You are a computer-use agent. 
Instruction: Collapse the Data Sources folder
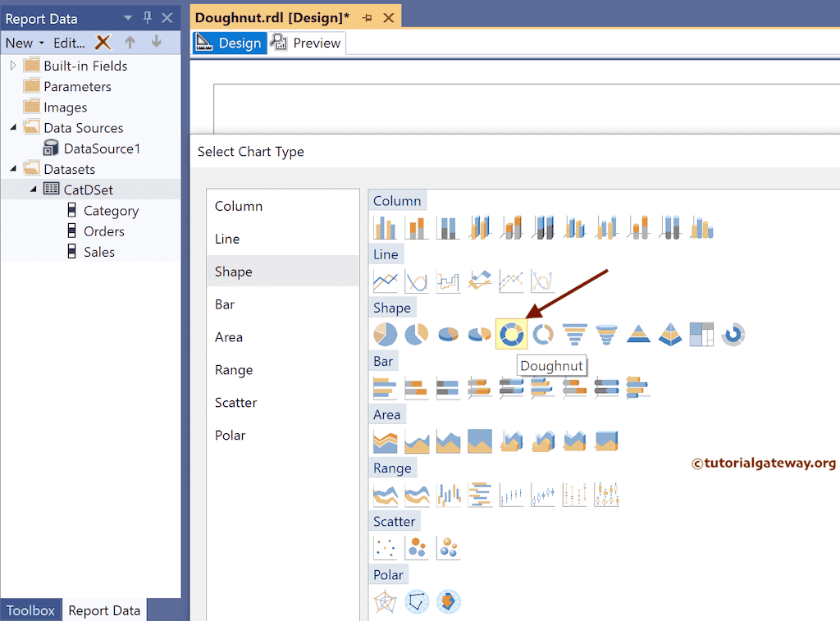coord(13,127)
